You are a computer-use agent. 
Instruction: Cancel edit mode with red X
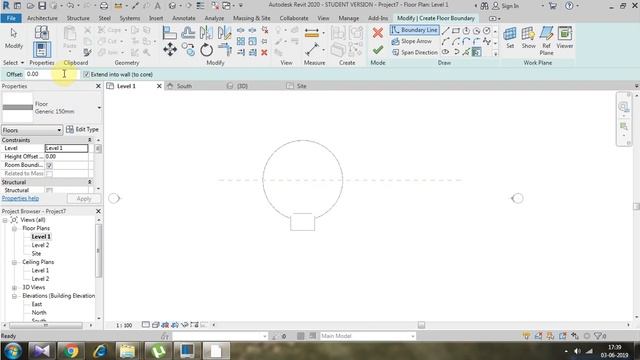tap(378, 33)
